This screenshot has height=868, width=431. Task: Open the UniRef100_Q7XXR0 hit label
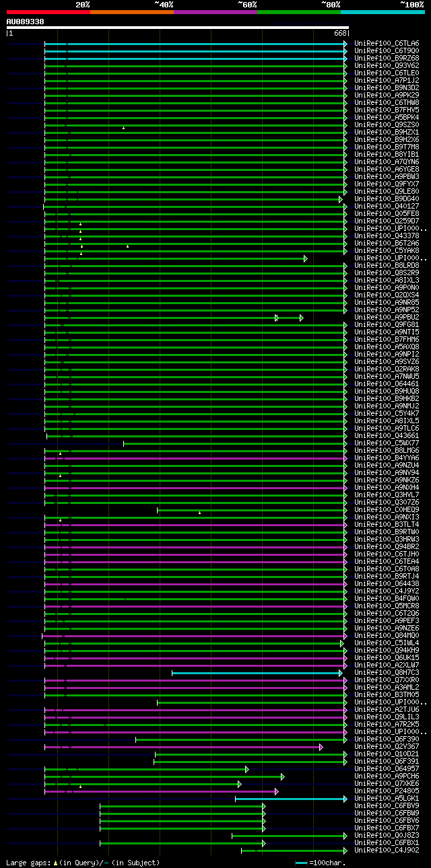pos(387,680)
